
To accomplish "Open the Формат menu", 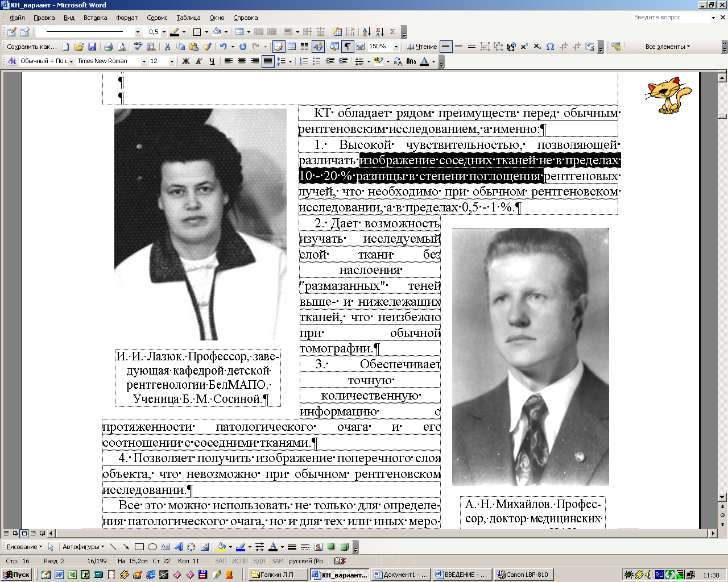I will point(127,18).
